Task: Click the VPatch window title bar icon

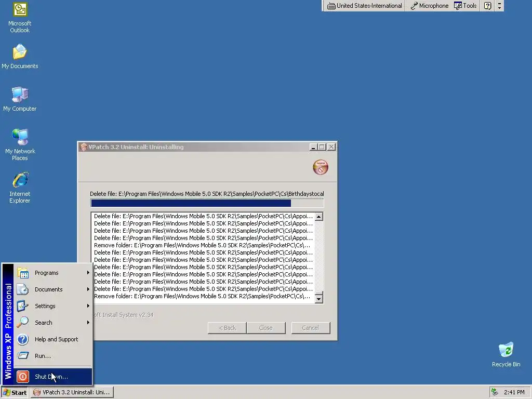Action: tap(84, 147)
